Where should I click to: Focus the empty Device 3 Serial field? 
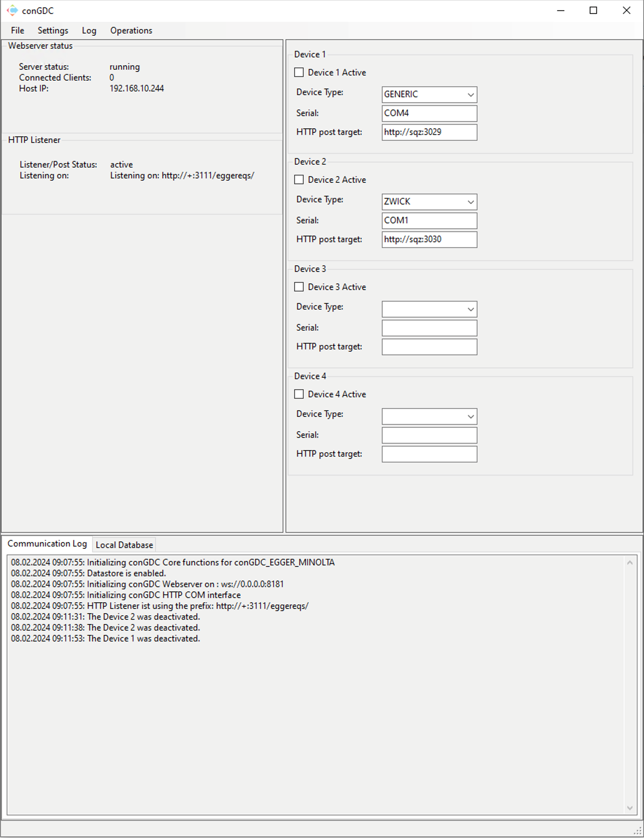pos(429,328)
